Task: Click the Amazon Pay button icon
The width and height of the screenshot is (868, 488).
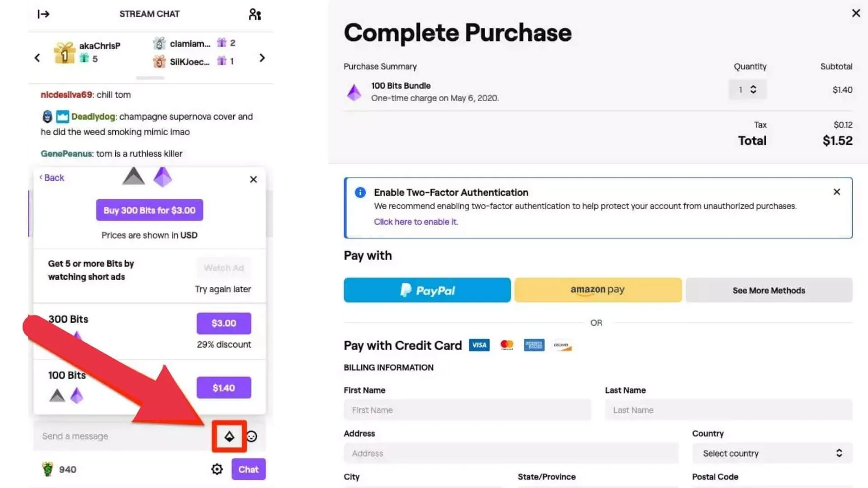Action: coord(597,290)
